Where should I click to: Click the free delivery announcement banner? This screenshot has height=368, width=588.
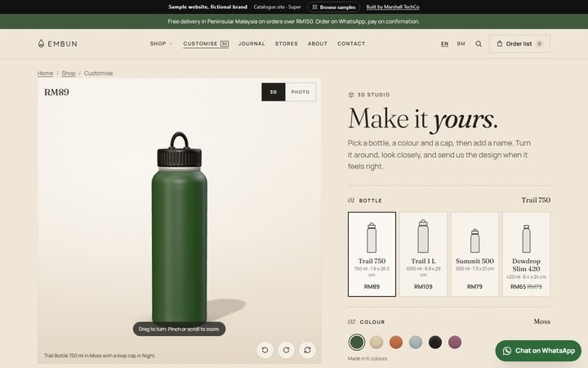tap(294, 21)
